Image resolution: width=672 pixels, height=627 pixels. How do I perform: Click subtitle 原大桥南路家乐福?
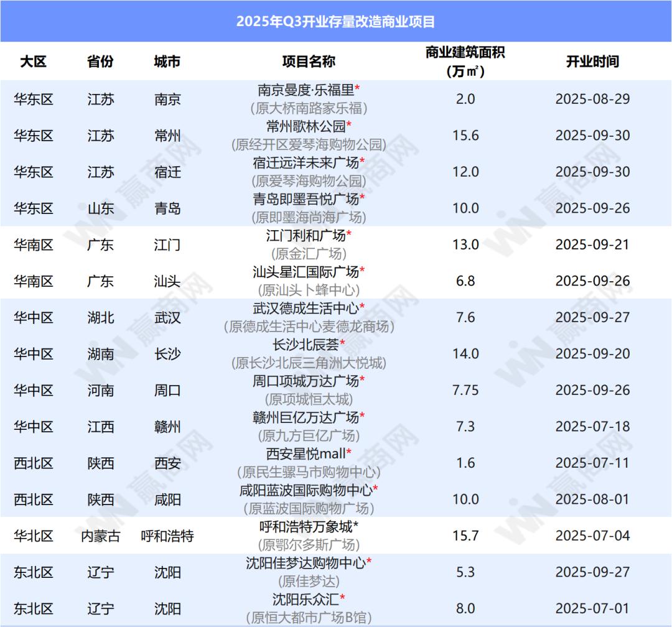click(x=309, y=108)
